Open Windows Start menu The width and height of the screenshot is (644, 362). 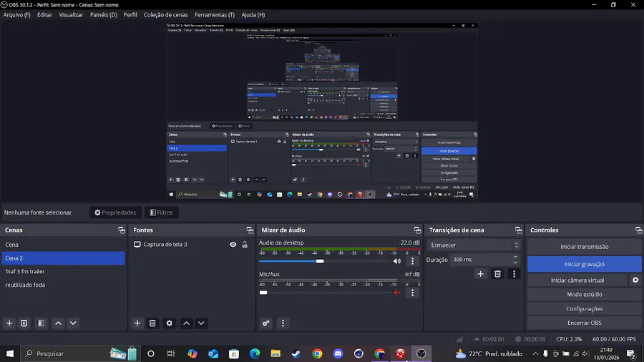(10, 353)
